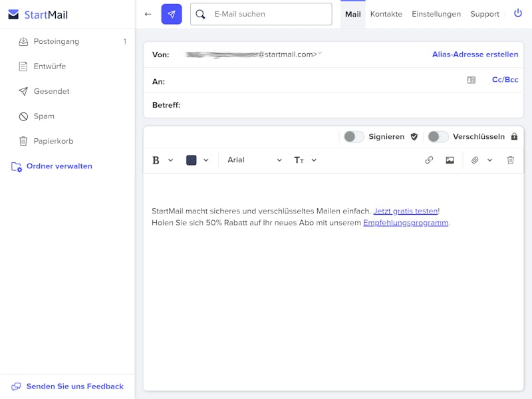Open the Support tab
Screen dimensions: 532x399
coord(485,14)
